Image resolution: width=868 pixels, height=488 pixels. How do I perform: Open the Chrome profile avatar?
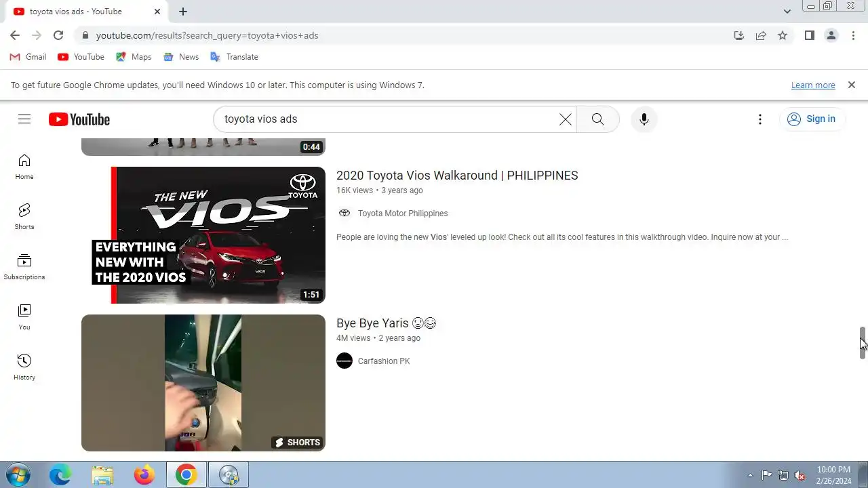tap(831, 35)
